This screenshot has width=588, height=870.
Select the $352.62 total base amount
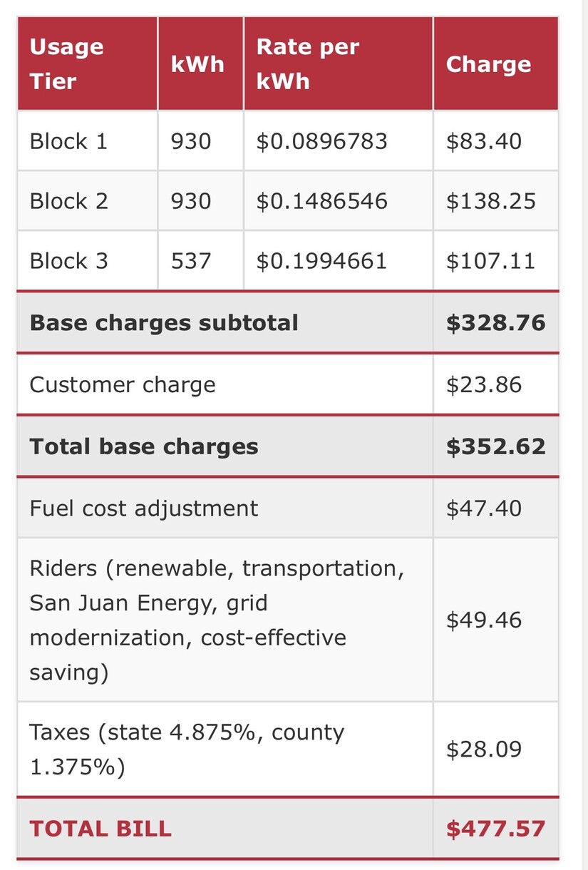click(496, 446)
